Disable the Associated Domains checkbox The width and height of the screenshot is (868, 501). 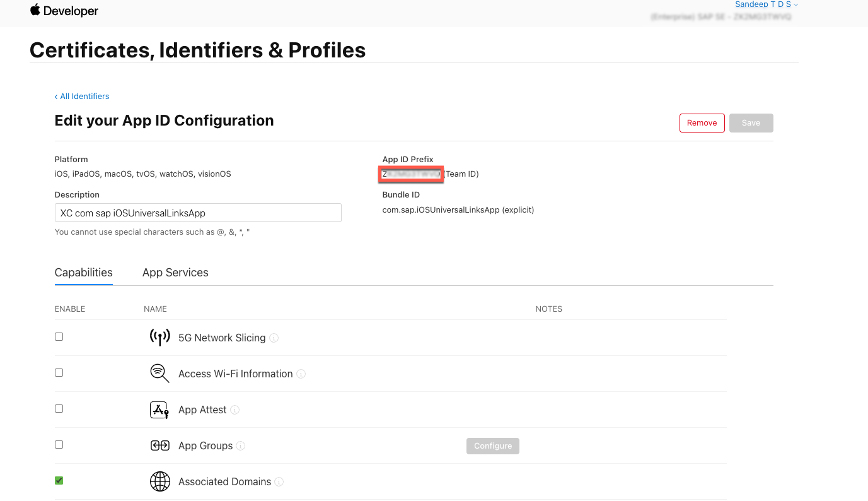59,481
